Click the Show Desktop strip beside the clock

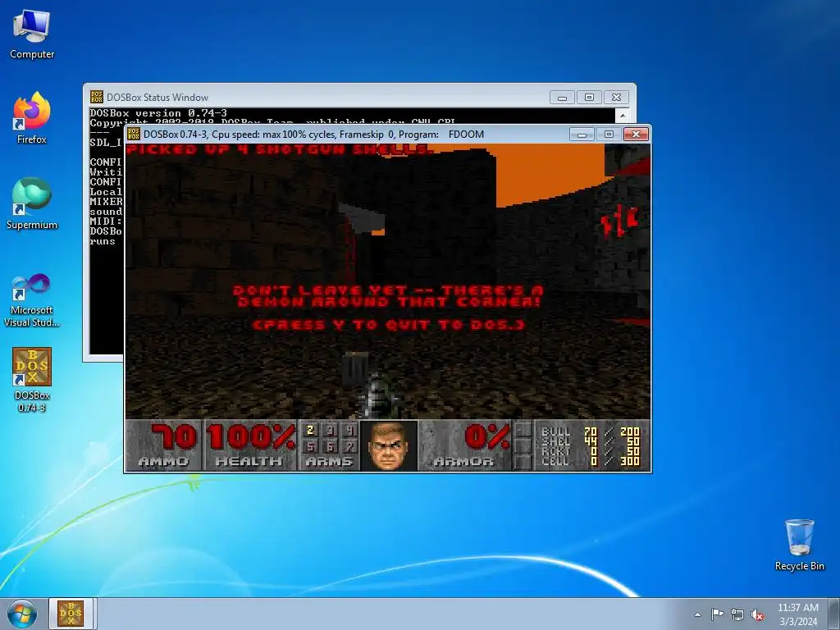point(835,614)
